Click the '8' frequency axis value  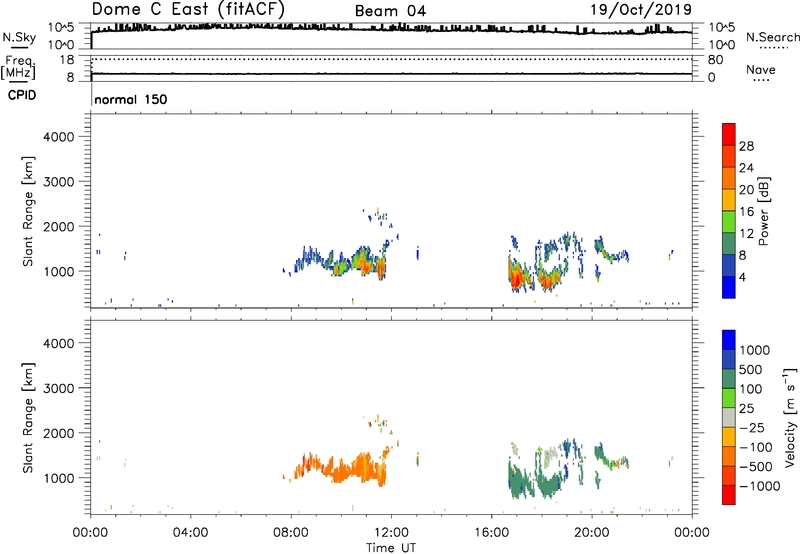pyautogui.click(x=70, y=78)
